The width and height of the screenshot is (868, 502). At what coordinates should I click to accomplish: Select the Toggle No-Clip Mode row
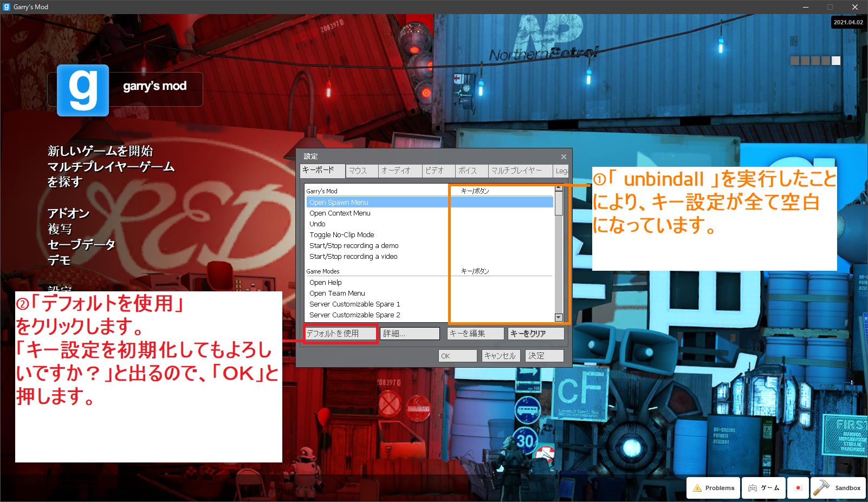[430, 234]
